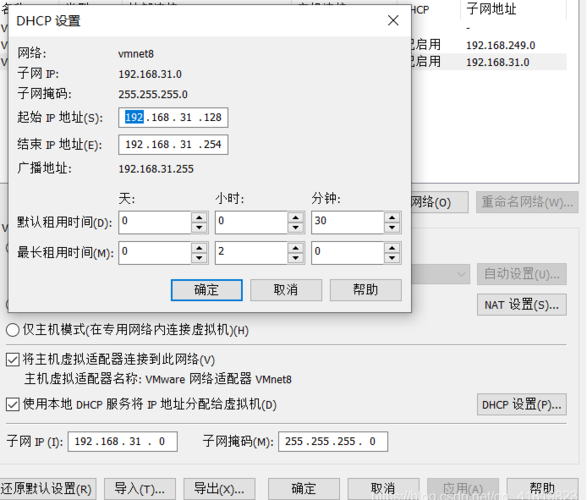Screen dimensions: 587x500
Task: Toggle 将主机虚拟适配器连接到此网络 checkbox
Action: click(13, 360)
